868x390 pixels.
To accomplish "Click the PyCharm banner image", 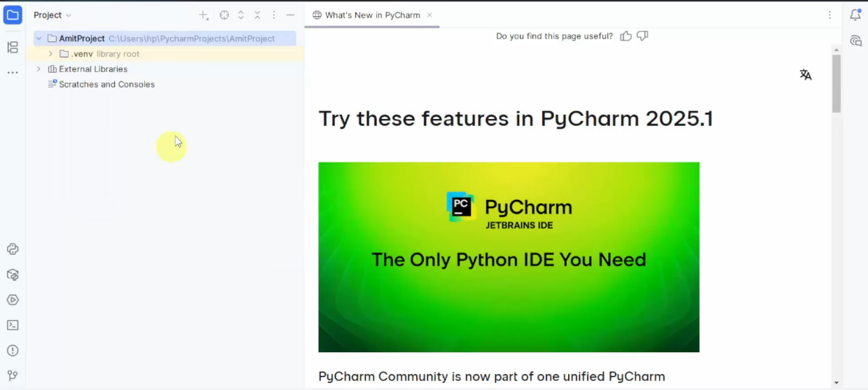I will pyautogui.click(x=509, y=257).
